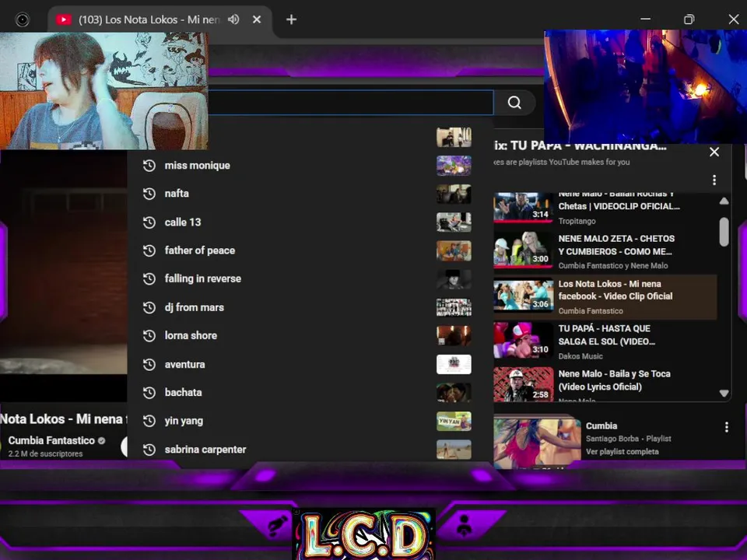Open thumbnail next to 'miss monique' suggestion
This screenshot has width=747, height=560.
(x=454, y=166)
